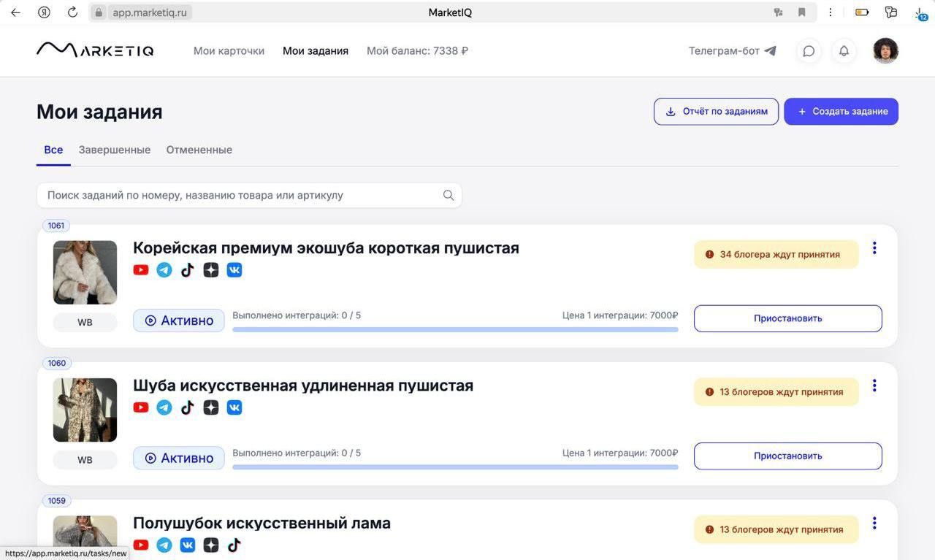Open three-dot menu for task 1061
This screenshot has width=935, height=560.
pos(874,248)
